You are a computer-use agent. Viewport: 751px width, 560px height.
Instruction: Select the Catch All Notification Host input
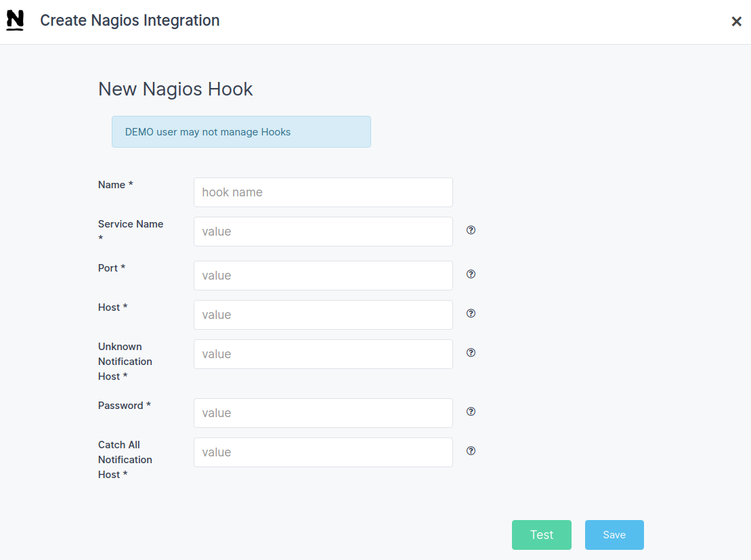[x=323, y=452]
